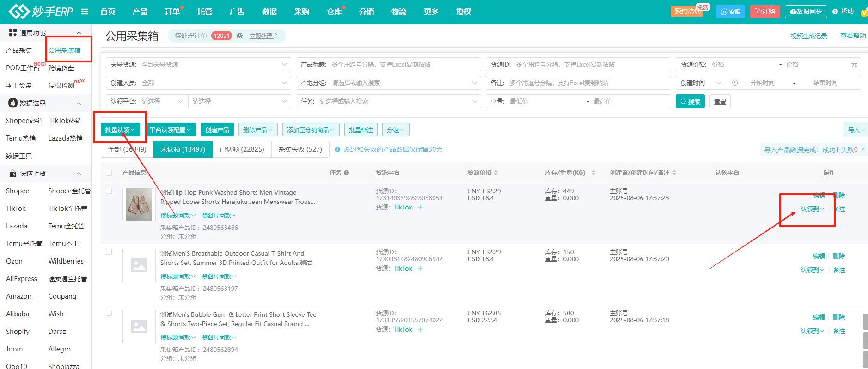Open 仓库 in top navigation
868x369 pixels.
[334, 12]
